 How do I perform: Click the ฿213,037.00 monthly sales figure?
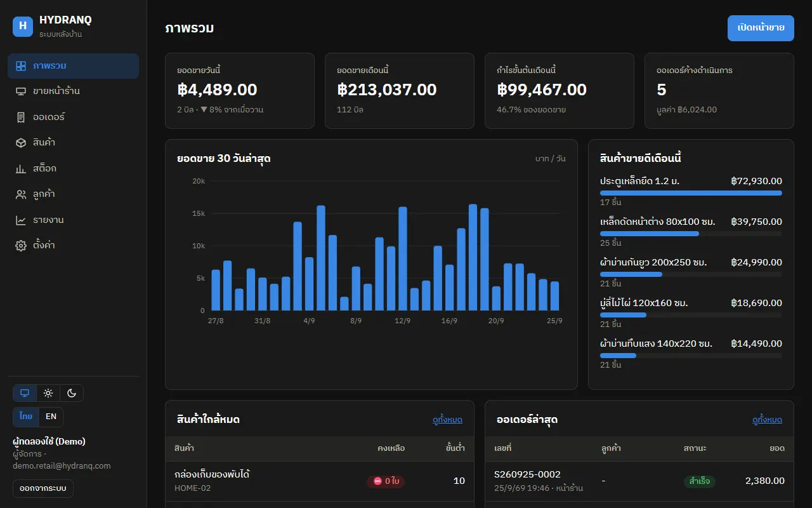[387, 90]
